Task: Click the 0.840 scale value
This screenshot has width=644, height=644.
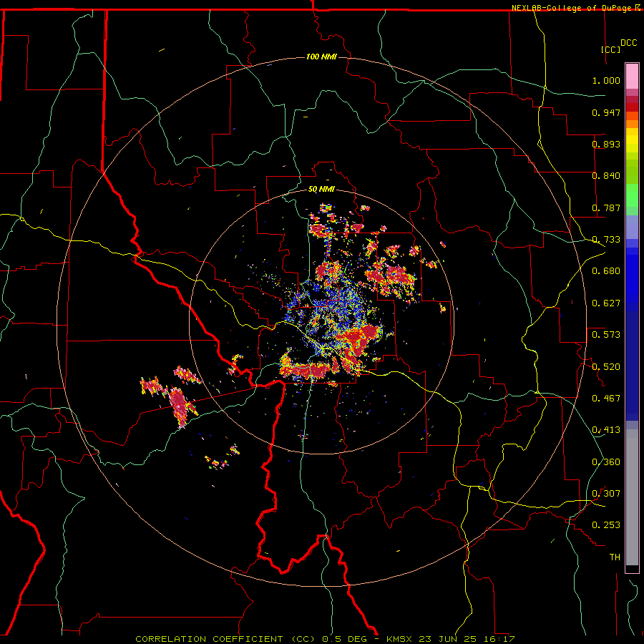Action: pyautogui.click(x=606, y=176)
